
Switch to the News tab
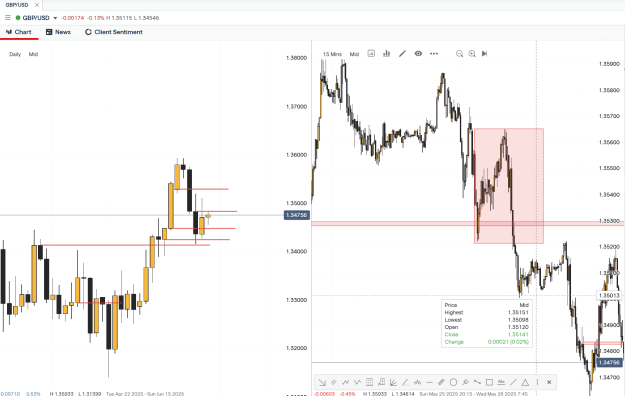coord(58,32)
